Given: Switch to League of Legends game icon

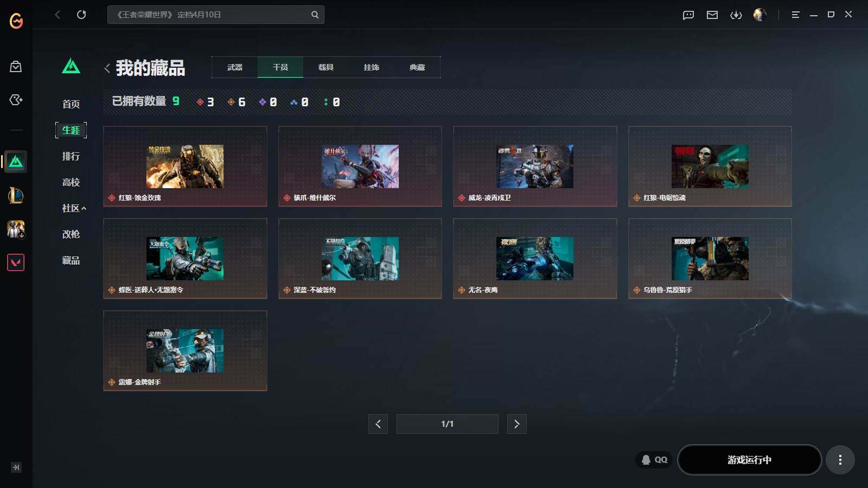Looking at the screenshot, I should click(16, 195).
